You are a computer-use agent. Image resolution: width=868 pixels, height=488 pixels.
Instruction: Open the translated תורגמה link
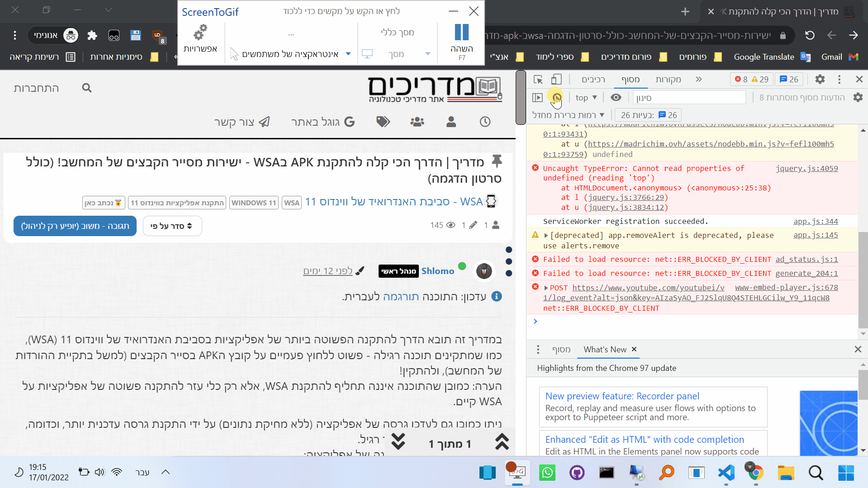point(401,296)
